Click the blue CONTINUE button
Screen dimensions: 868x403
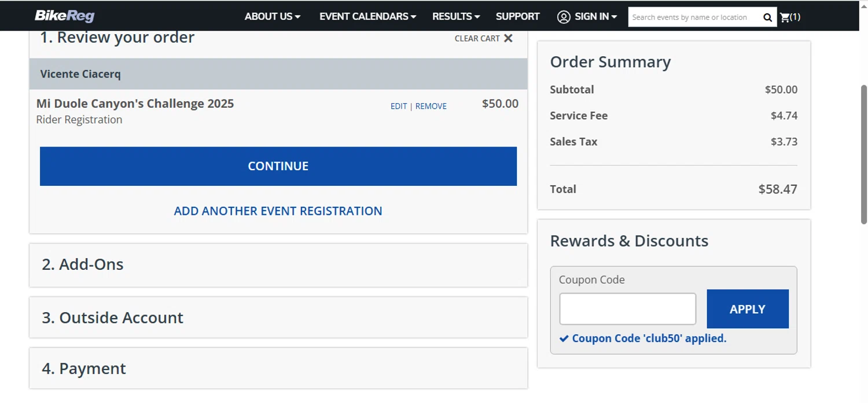pos(278,166)
